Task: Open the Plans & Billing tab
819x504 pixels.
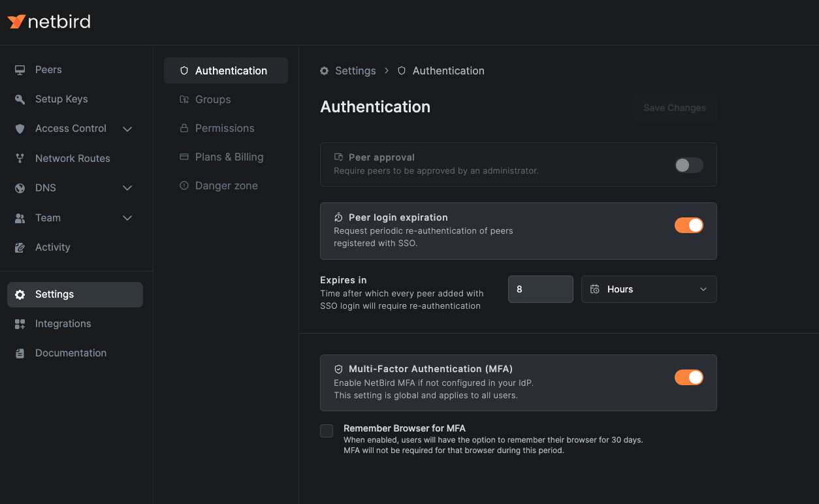Action: tap(229, 157)
